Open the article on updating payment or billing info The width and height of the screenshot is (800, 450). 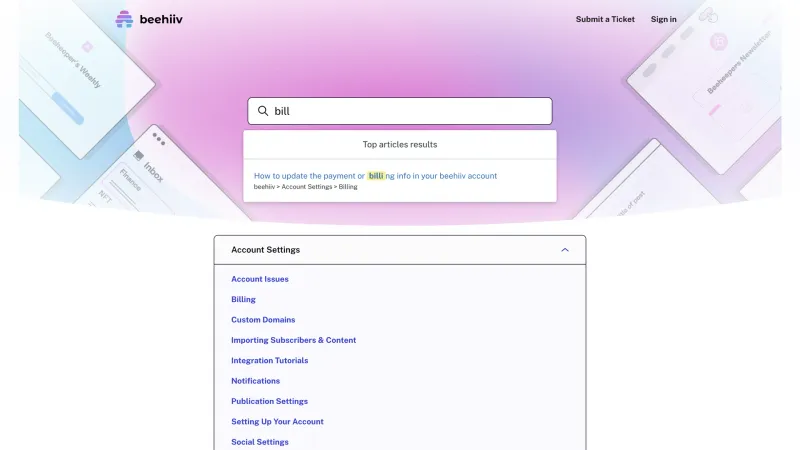376,176
